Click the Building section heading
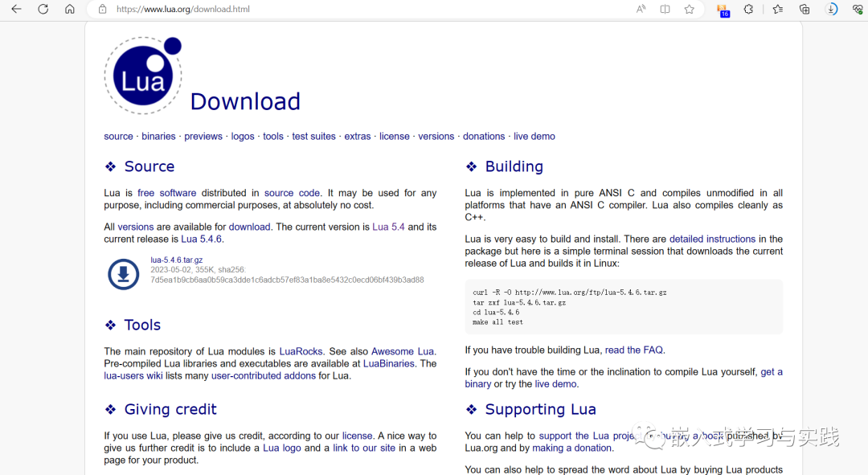Image resolution: width=868 pixels, height=475 pixels. 514,166
